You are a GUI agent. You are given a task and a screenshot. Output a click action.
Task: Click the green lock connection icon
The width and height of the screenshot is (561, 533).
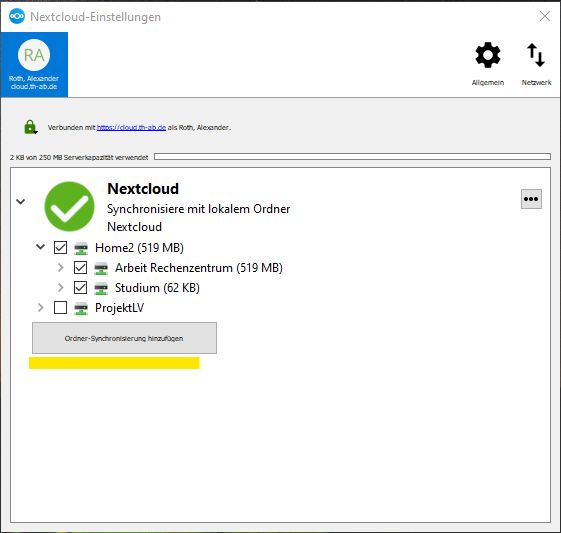tap(30, 127)
